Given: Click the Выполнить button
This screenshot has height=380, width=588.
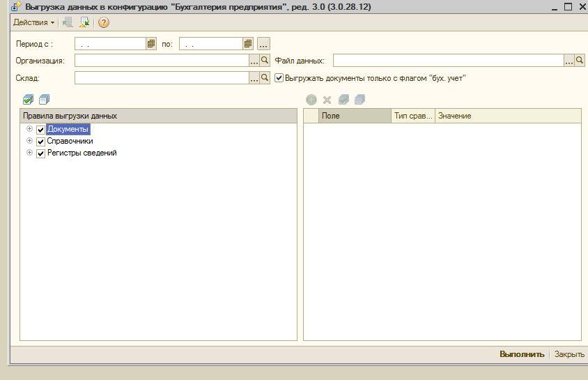Looking at the screenshot, I should [522, 354].
